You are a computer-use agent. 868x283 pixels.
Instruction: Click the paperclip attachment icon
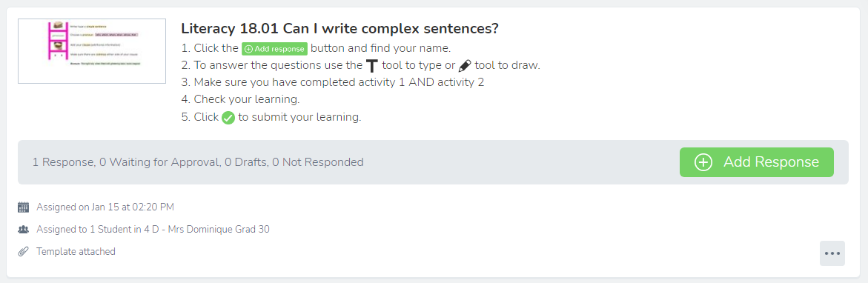coord(23,251)
